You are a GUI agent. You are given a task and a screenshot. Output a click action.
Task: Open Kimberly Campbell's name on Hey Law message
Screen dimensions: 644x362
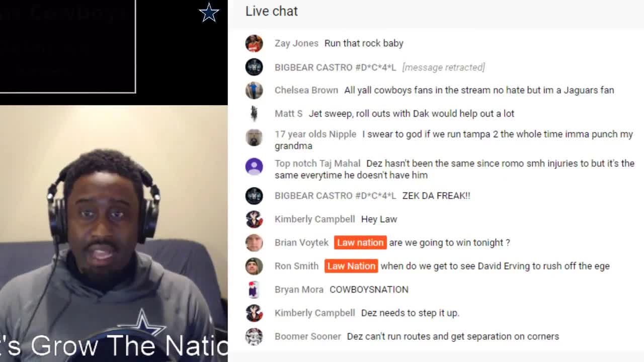coord(315,219)
